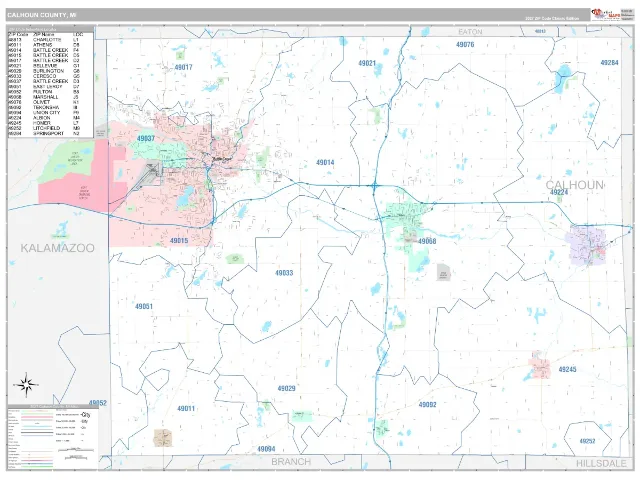Click the EATON county label
Screen dimensions: 640x480
470,32
